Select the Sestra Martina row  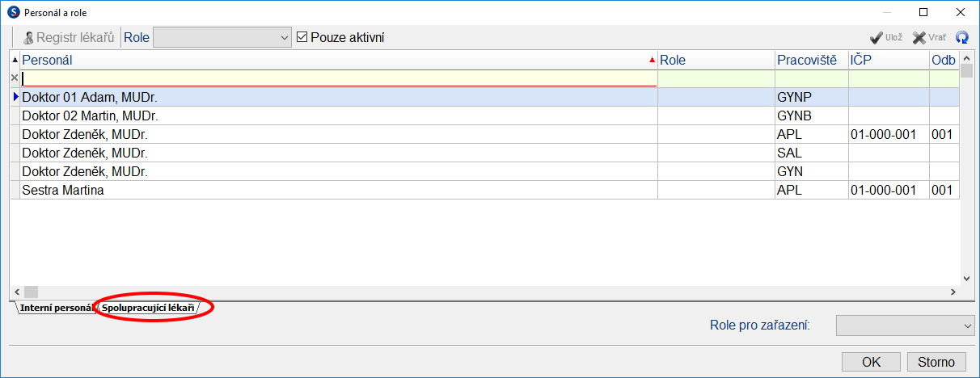323,191
